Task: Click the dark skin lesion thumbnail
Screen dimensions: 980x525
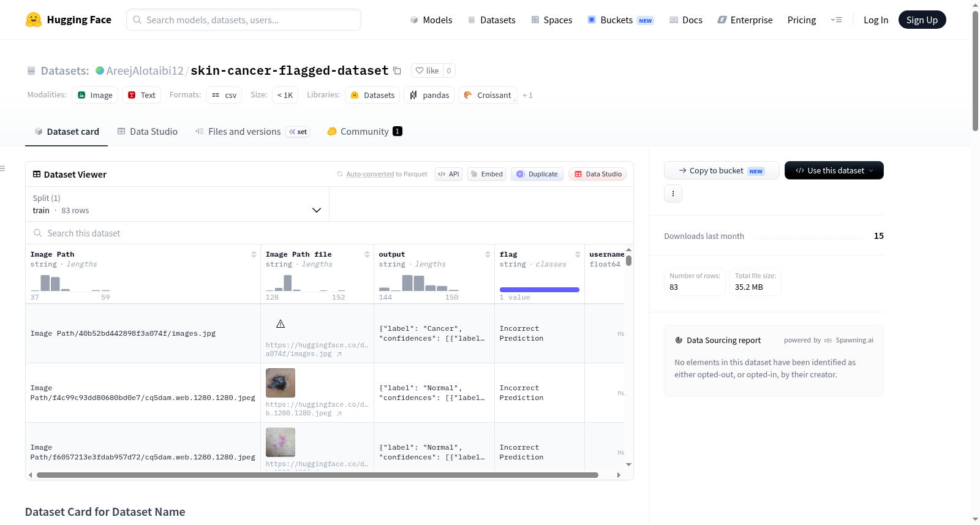Action: [281, 383]
